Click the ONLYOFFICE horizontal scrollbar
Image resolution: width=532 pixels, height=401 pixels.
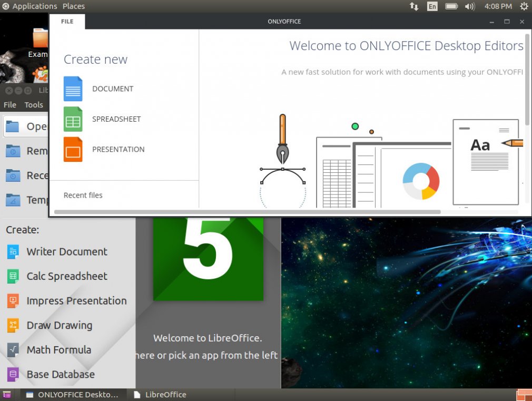tap(248, 212)
